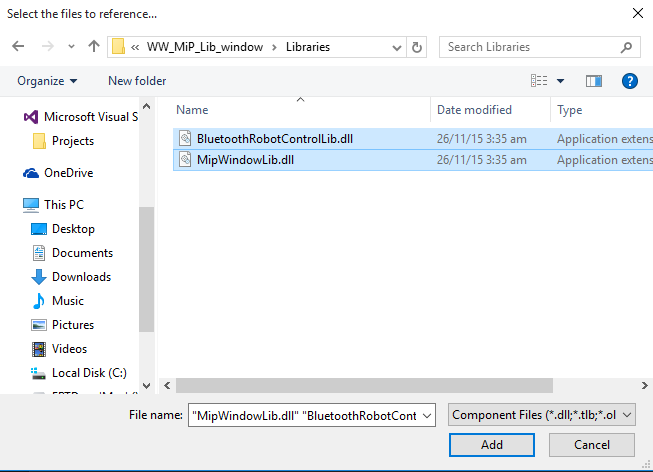Image resolution: width=653 pixels, height=472 pixels.
Task: Change view with the view icon
Action: 539,80
